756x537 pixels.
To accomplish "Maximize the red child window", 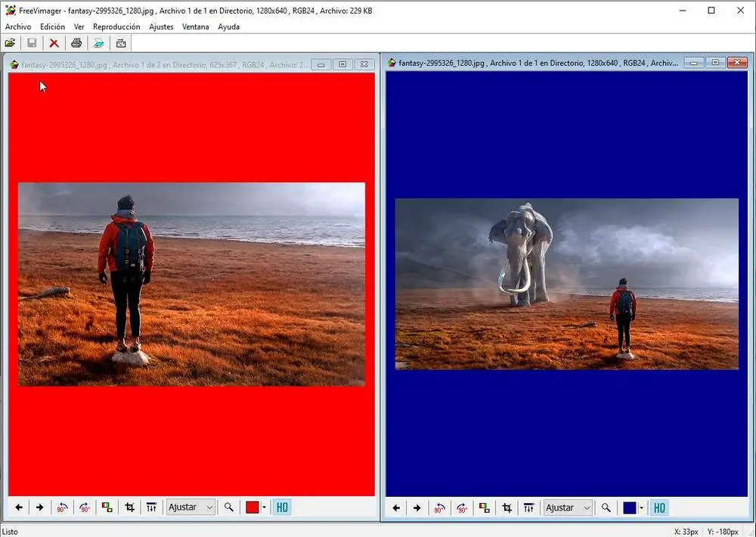I will (x=342, y=64).
